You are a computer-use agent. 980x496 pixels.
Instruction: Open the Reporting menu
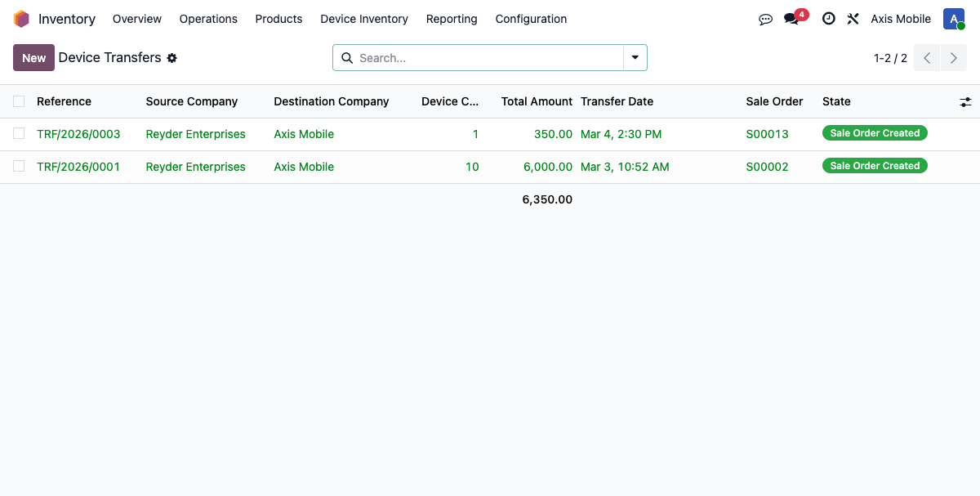tap(452, 19)
